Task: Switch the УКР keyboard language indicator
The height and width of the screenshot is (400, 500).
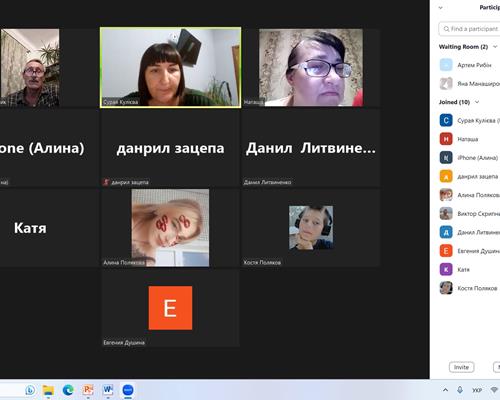Action: click(x=477, y=390)
